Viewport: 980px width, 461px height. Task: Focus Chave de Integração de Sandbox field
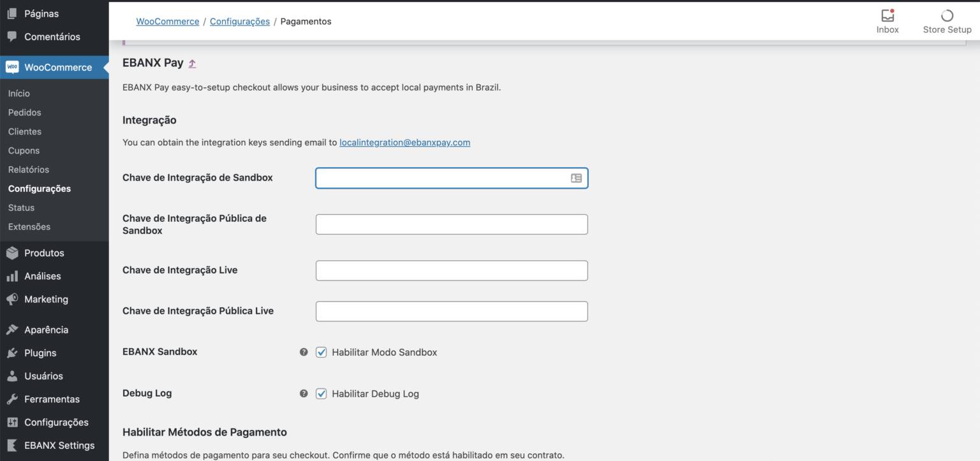tap(452, 179)
